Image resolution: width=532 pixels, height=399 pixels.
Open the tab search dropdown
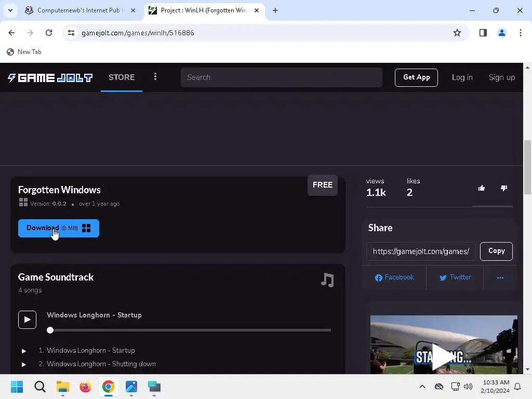(x=10, y=10)
